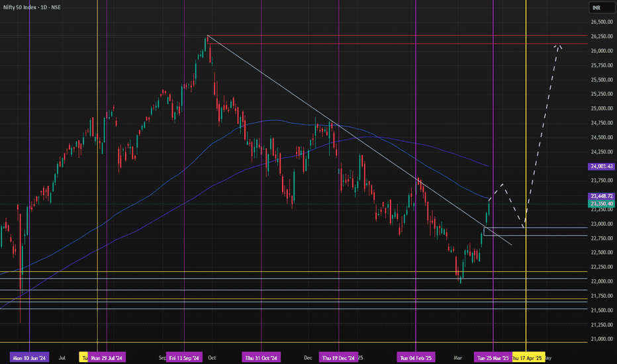Select the white descending trendline

359,140
